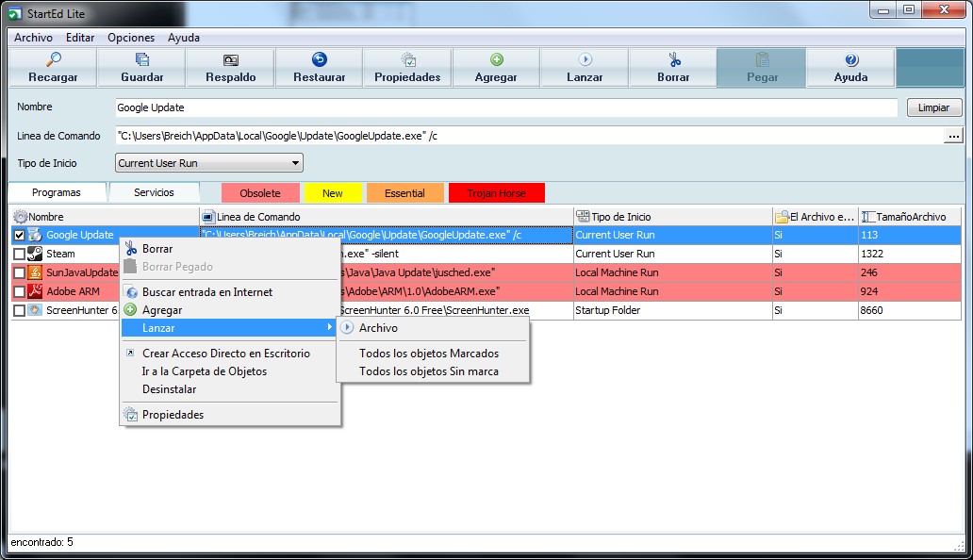Click the Tipo de Inicio header icon
This screenshot has height=560, width=973.
[583, 217]
